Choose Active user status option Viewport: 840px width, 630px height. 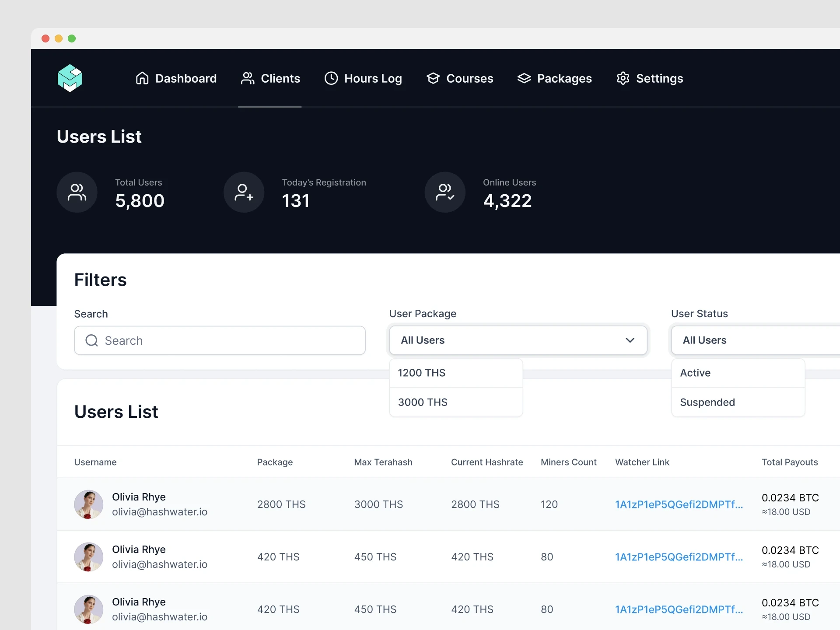tap(738, 373)
